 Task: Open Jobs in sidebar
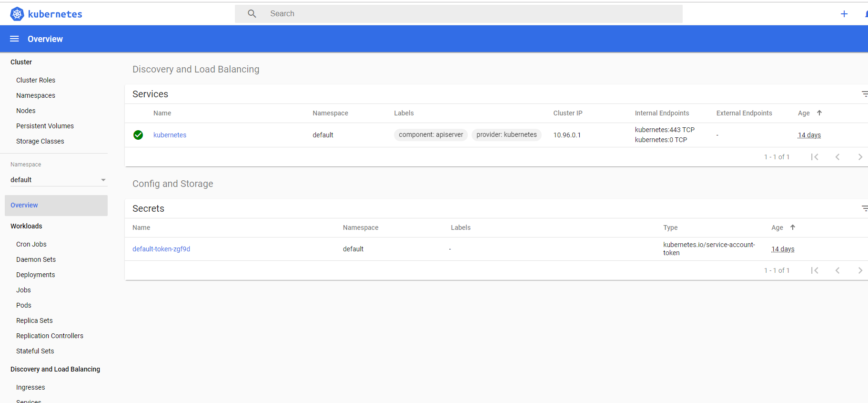(23, 290)
